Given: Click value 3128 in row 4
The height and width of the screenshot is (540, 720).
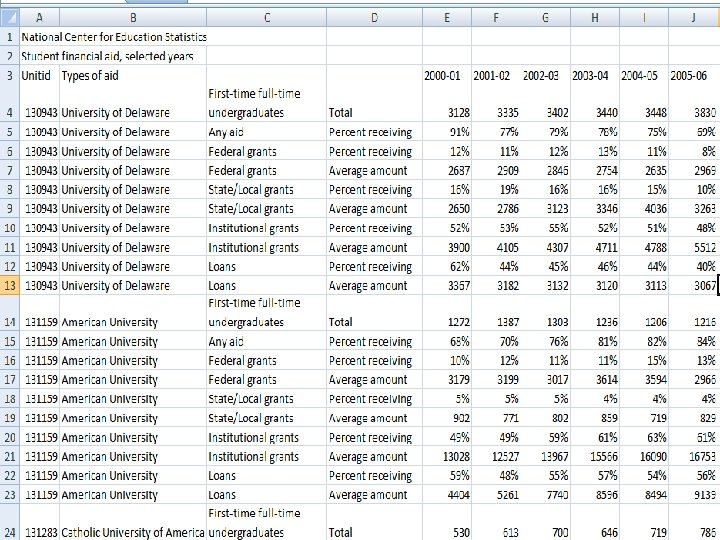Looking at the screenshot, I should [459, 112].
